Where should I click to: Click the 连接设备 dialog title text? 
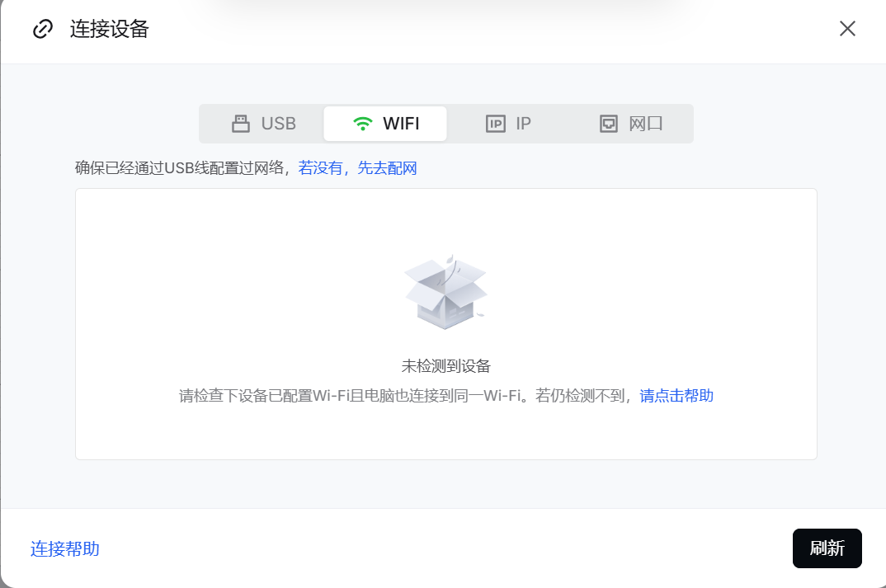[109, 30]
